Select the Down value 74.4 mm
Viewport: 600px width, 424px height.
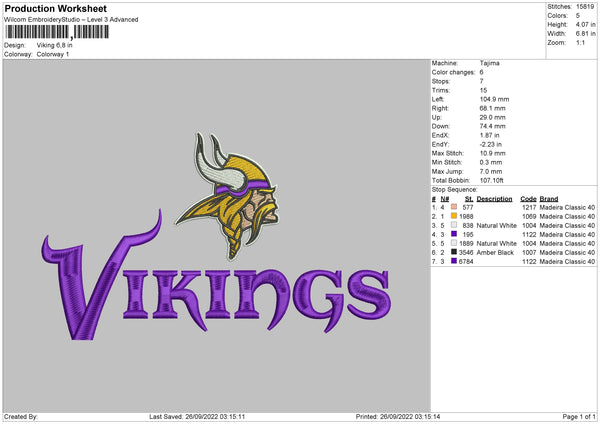(x=492, y=126)
